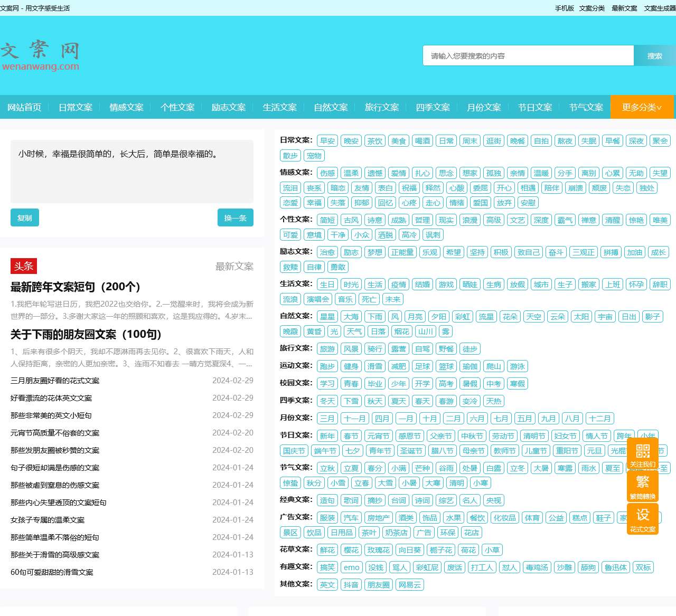Click the 文案网 site logo

tap(40, 56)
